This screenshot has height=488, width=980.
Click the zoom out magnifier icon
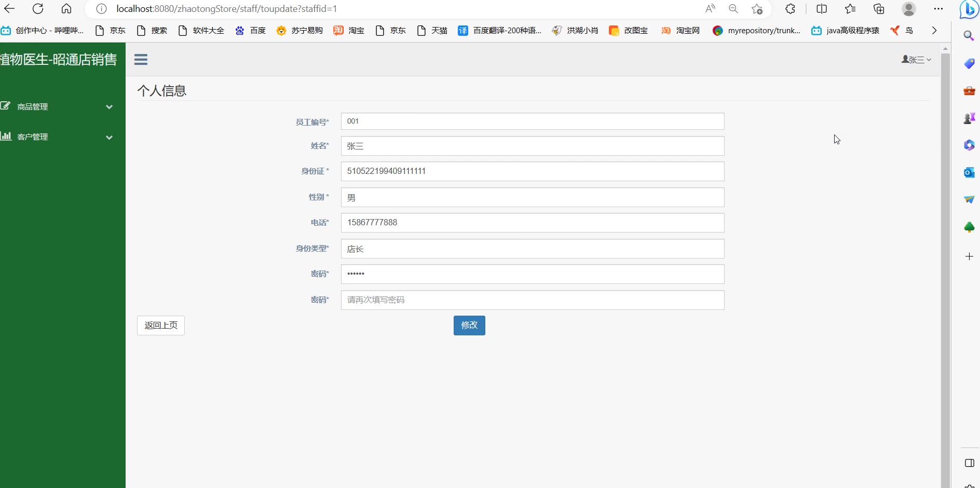733,9
